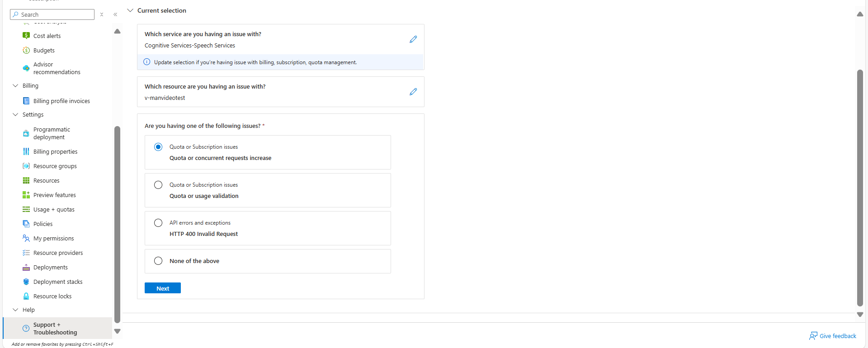Collapse the Current selection section
Viewport: 868px width, 348px height.
[x=130, y=10]
